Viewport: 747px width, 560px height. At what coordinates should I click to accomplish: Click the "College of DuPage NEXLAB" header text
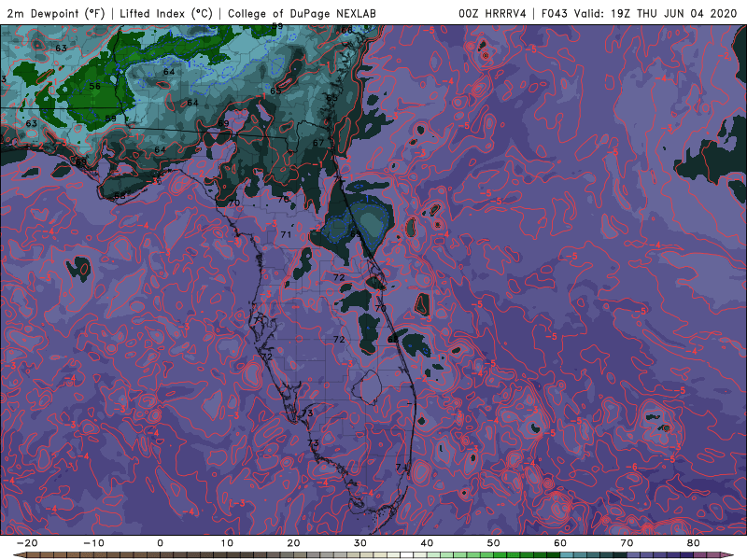(x=302, y=13)
